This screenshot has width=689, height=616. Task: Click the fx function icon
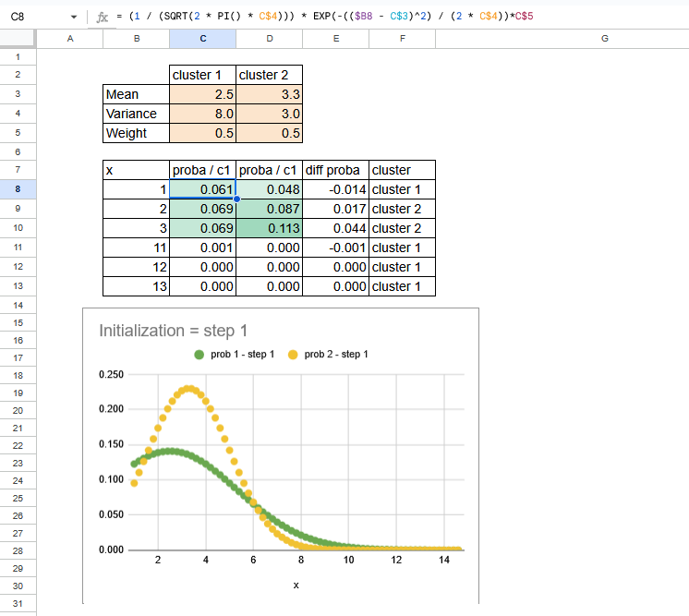[103, 17]
